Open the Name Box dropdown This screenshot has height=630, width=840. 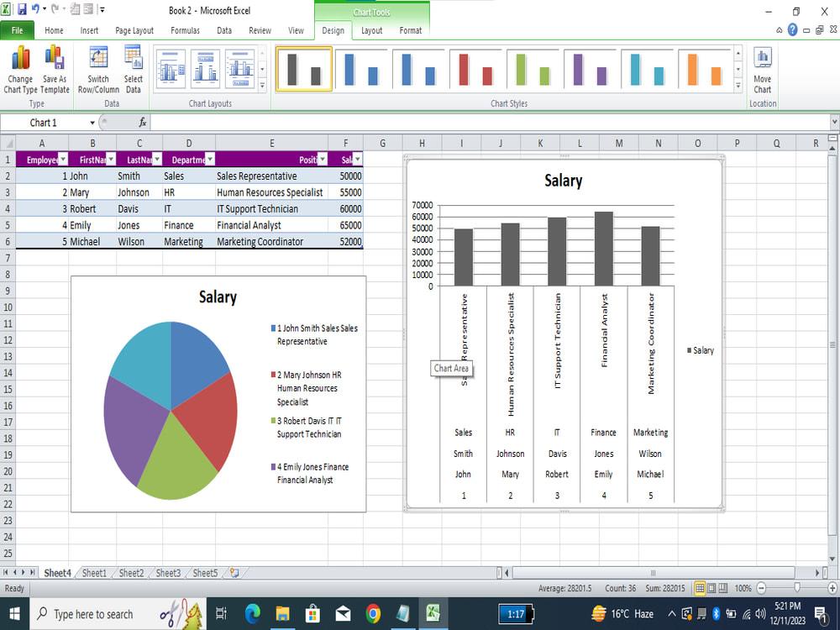[92, 122]
